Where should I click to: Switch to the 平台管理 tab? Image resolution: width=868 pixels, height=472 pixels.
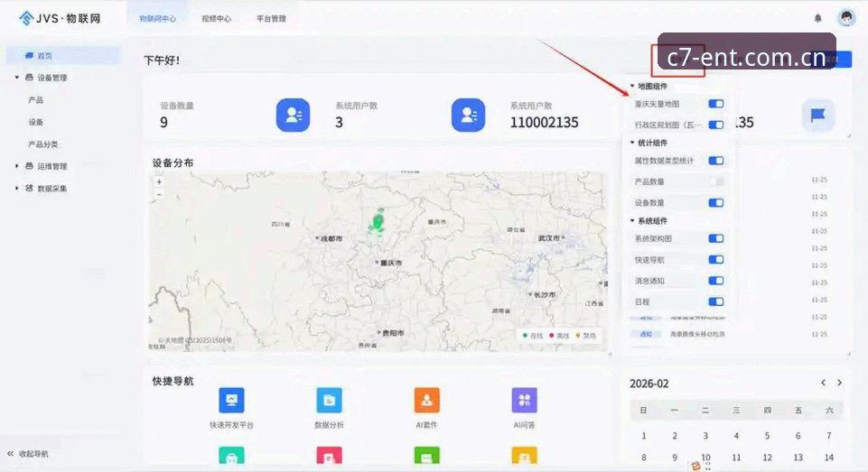[271, 18]
